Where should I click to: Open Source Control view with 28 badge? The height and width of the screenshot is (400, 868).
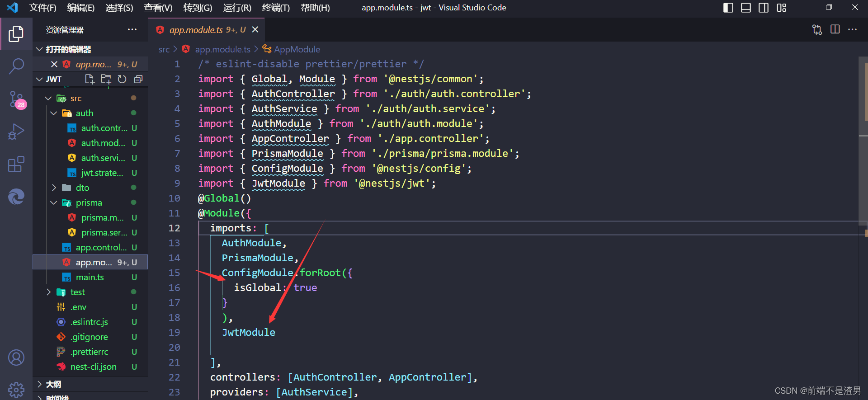point(17,99)
